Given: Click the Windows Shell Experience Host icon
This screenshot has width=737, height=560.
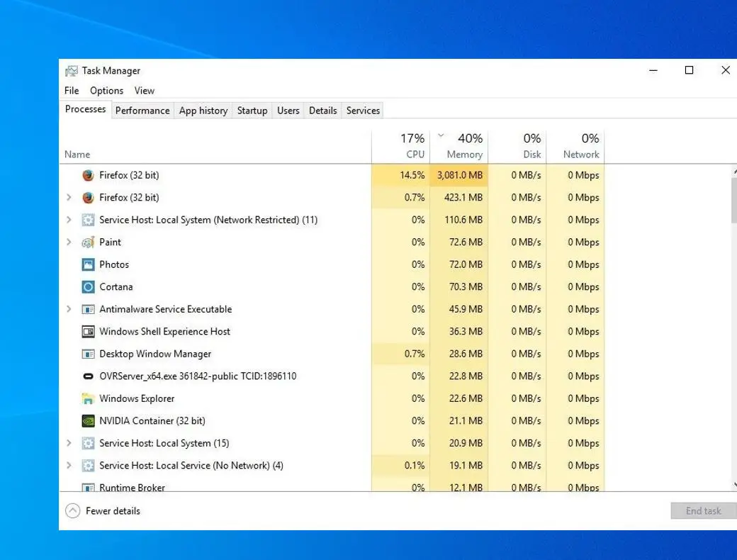Looking at the screenshot, I should [x=88, y=332].
